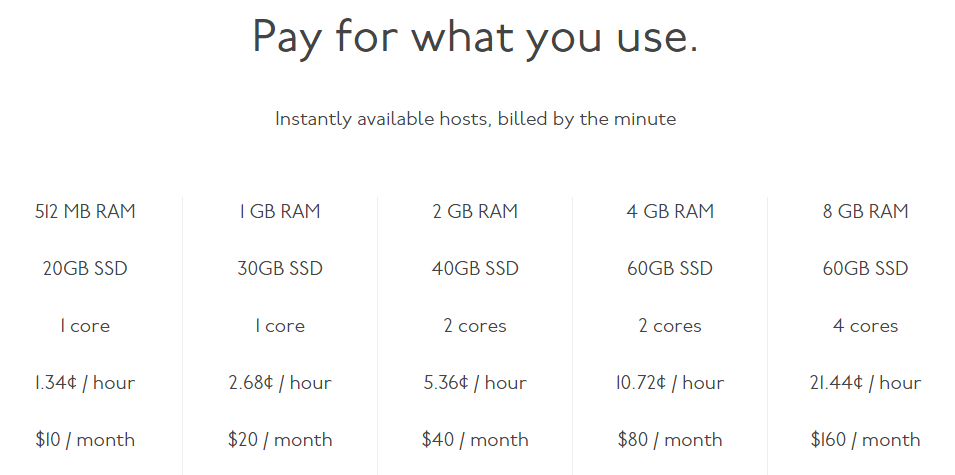The height and width of the screenshot is (475, 955).
Task: Click the 2.68¢ / hour price
Action: pyautogui.click(x=280, y=383)
